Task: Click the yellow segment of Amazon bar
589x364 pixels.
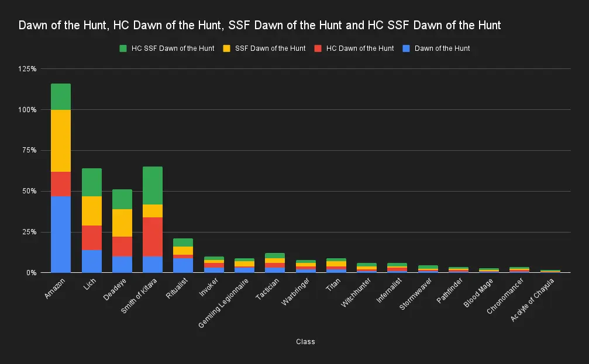Action: 61,140
